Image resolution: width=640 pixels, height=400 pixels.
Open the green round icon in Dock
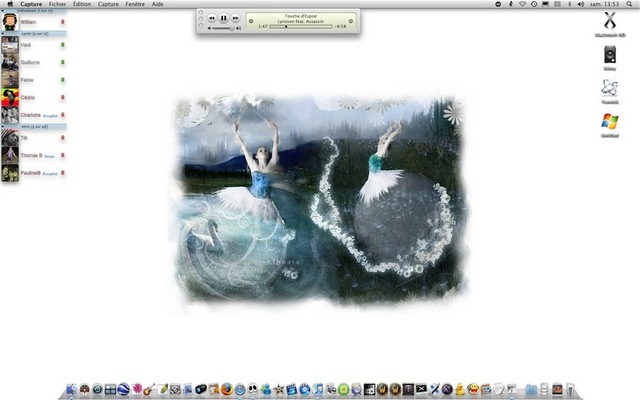344,389
